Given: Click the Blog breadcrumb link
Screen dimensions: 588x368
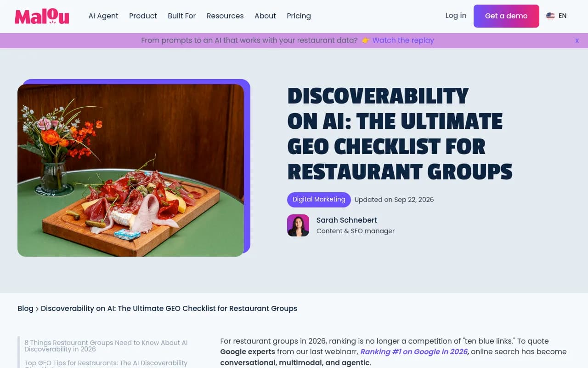Looking at the screenshot, I should tap(26, 309).
